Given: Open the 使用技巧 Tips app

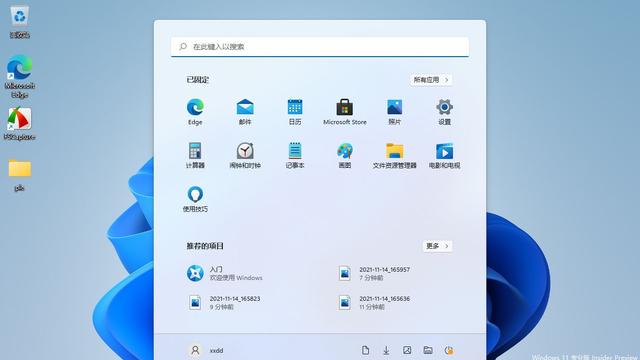Looking at the screenshot, I should point(195,199).
